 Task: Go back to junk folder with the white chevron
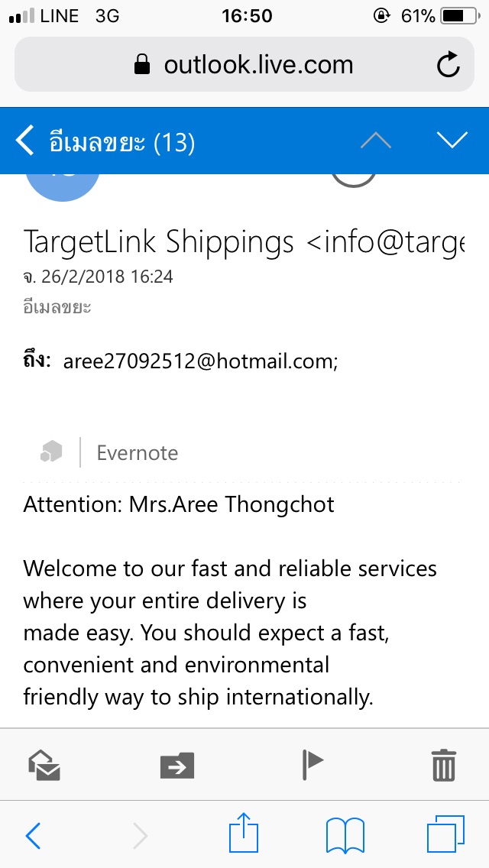25,141
